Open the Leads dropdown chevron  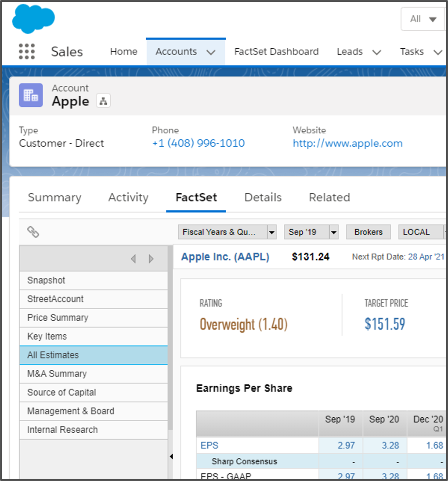click(x=377, y=52)
